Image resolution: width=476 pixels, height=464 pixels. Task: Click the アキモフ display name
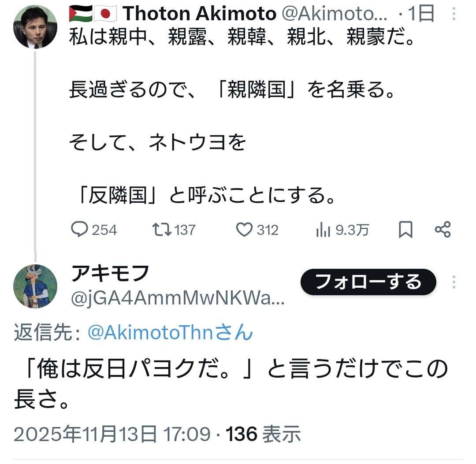point(110,274)
